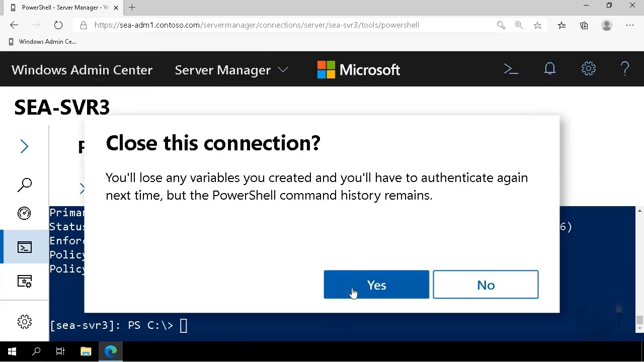Open favorites list icon
644x362 pixels.
click(x=561, y=25)
